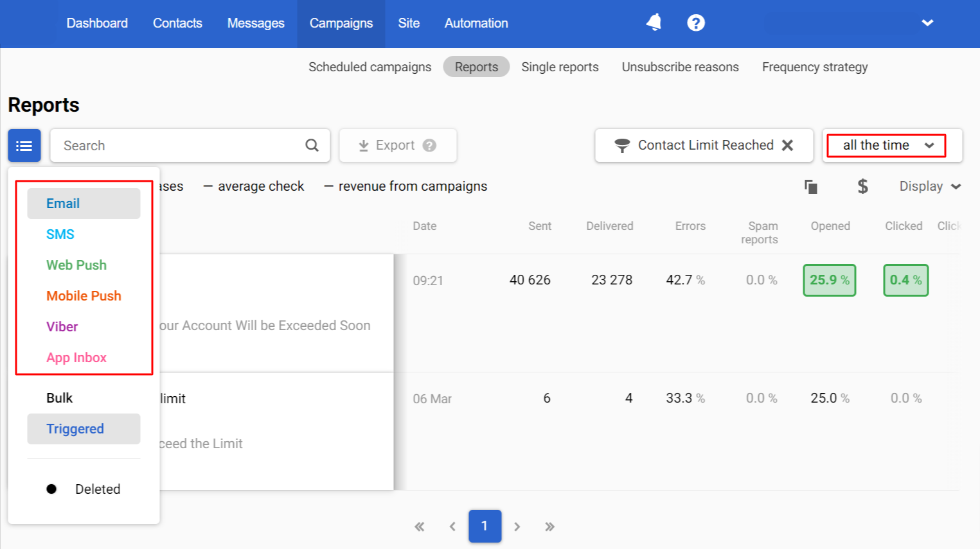Go to first page double arrow

point(420,527)
